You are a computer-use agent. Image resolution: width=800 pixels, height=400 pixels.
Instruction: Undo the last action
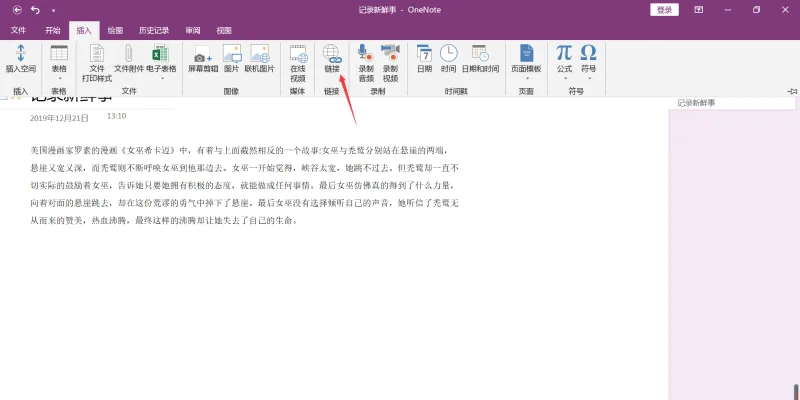tap(35, 10)
